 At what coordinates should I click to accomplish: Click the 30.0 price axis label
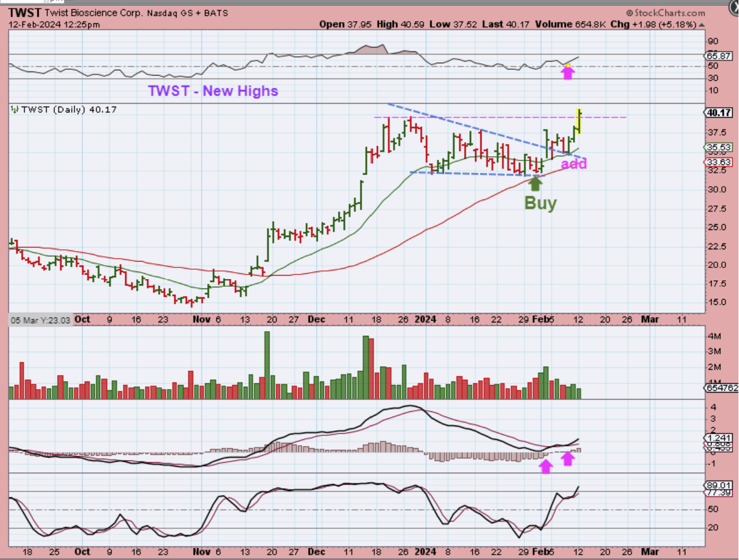pos(717,190)
